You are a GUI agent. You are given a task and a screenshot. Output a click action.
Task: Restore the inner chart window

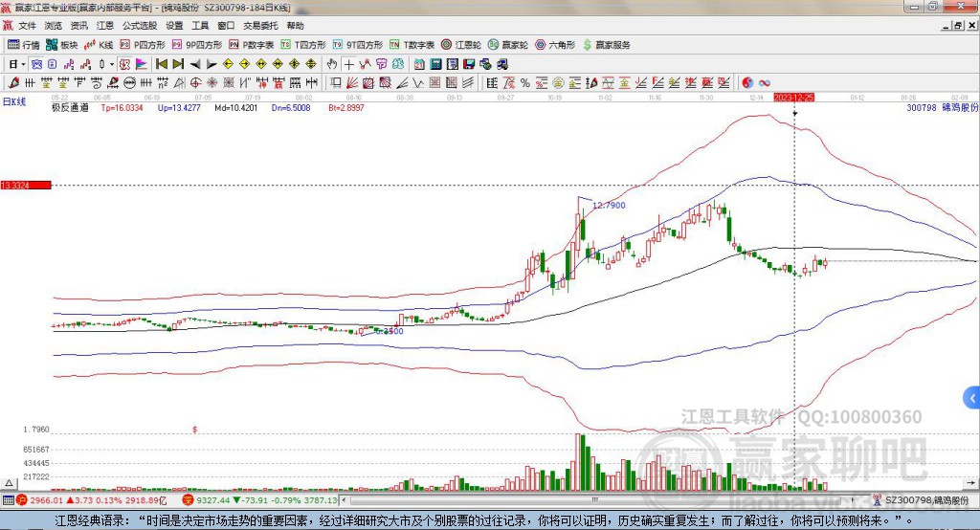(958, 26)
